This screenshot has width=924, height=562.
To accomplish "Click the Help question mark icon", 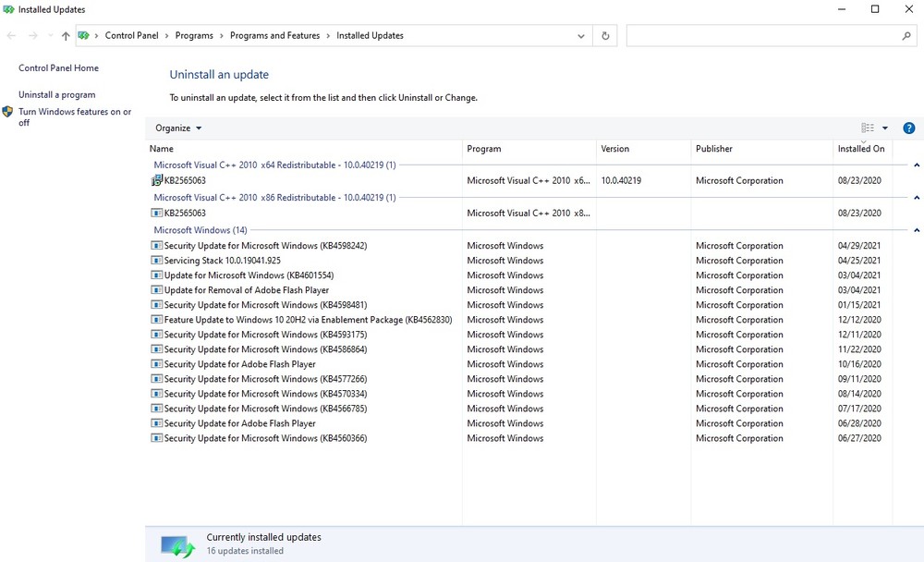I will point(908,128).
